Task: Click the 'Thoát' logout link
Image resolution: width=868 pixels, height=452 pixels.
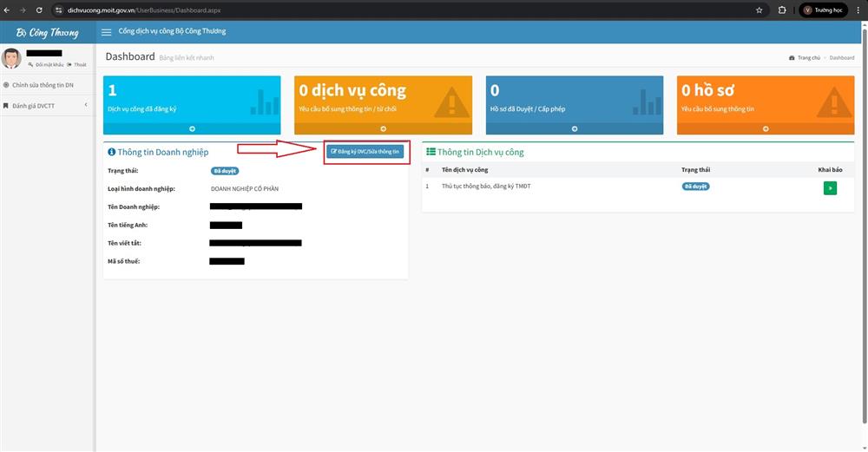Action: tap(79, 65)
